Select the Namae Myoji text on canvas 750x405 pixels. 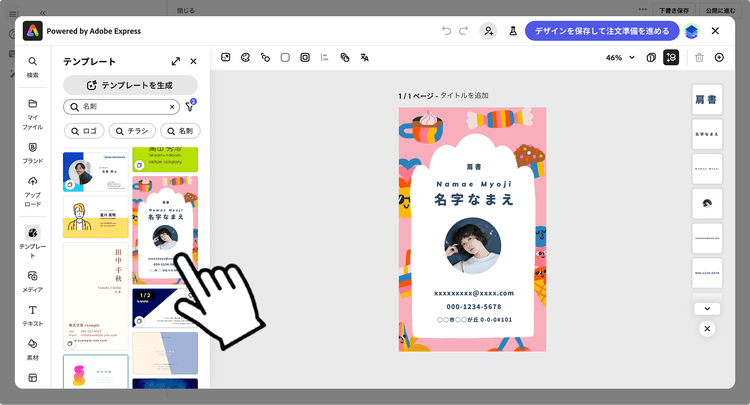(474, 184)
